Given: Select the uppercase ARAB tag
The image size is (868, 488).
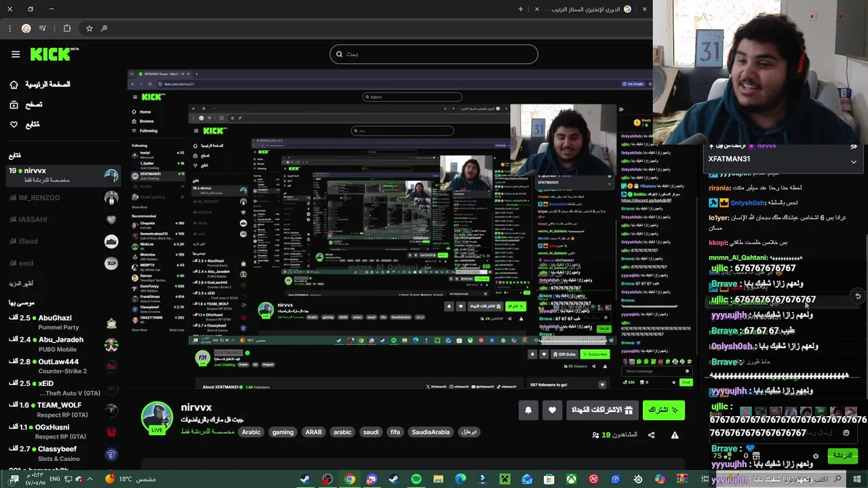Looking at the screenshot, I should click(x=313, y=432).
